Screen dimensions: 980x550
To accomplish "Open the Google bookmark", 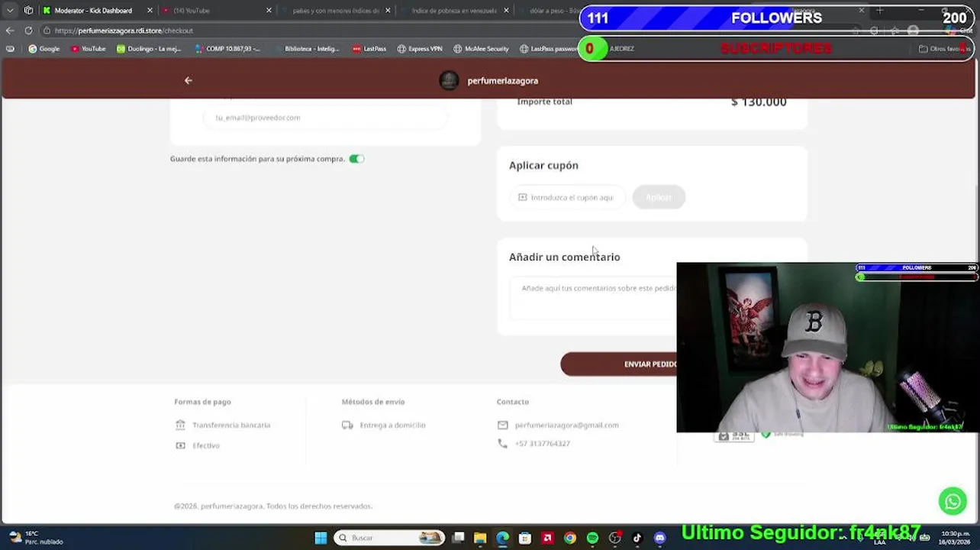I will pos(44,49).
